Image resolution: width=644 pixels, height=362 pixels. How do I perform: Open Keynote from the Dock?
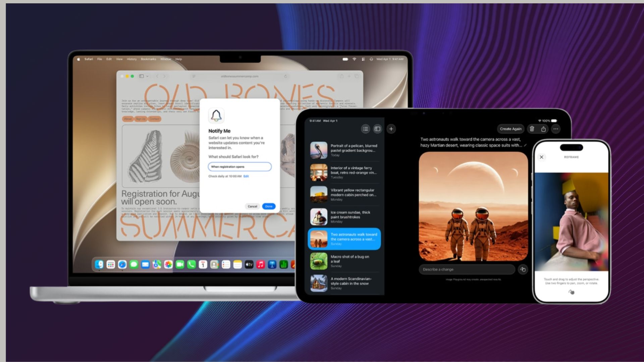pyautogui.click(x=272, y=264)
